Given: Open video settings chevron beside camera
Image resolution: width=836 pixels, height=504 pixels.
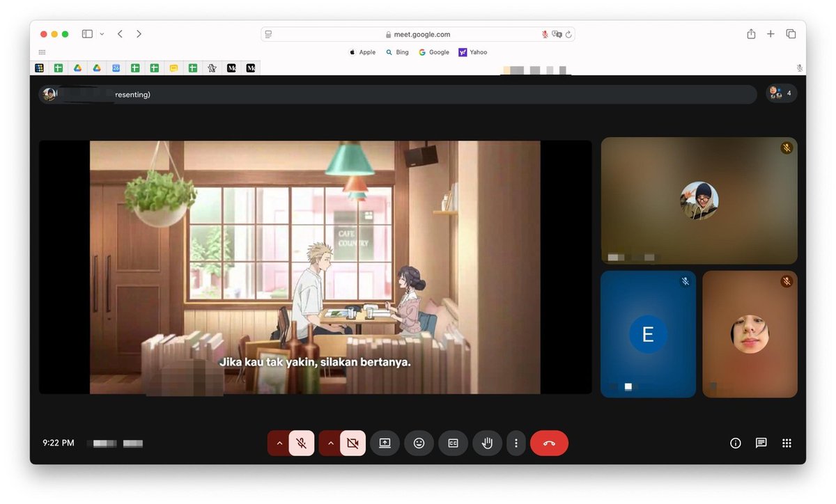Looking at the screenshot, I should pos(330,443).
